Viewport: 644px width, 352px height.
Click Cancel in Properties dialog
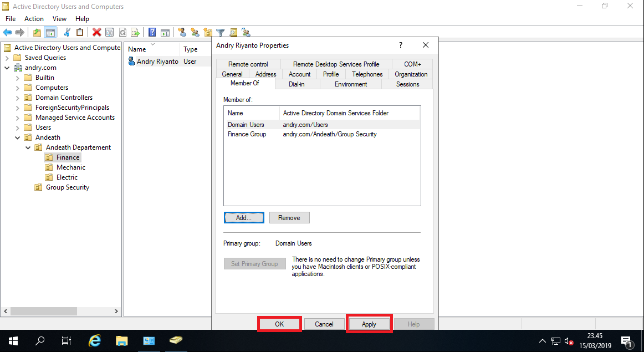[324, 324]
